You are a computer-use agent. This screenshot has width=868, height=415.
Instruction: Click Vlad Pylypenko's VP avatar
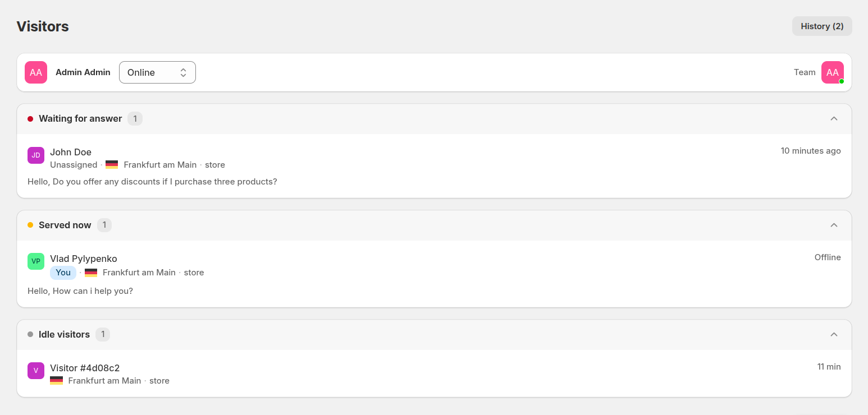[x=36, y=261]
